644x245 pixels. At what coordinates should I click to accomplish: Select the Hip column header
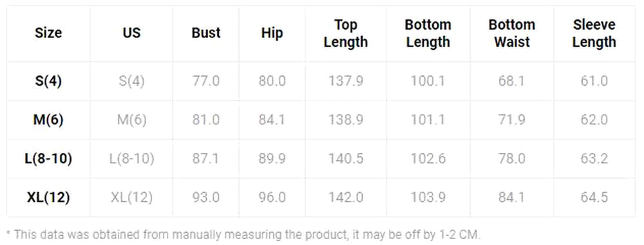[272, 33]
